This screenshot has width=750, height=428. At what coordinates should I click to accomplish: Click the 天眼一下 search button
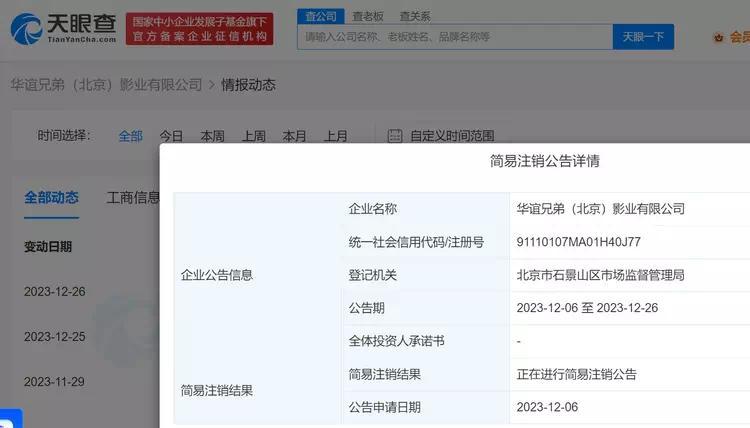(x=643, y=37)
